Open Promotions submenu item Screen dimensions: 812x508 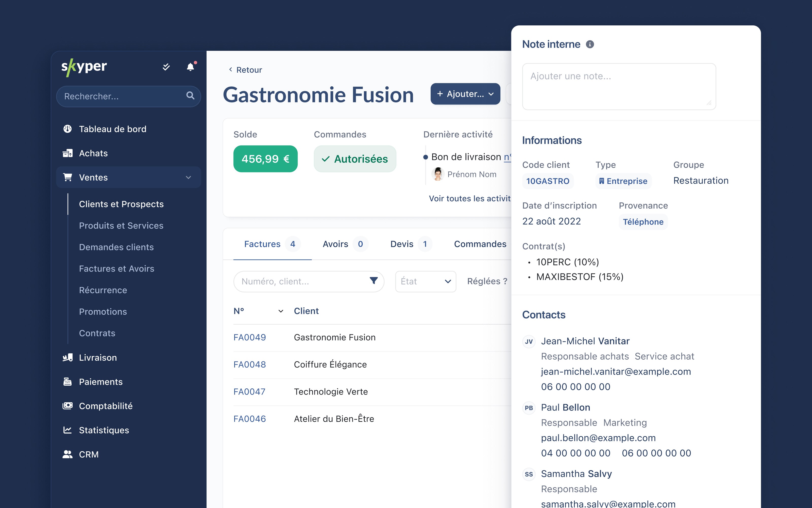pyautogui.click(x=103, y=311)
